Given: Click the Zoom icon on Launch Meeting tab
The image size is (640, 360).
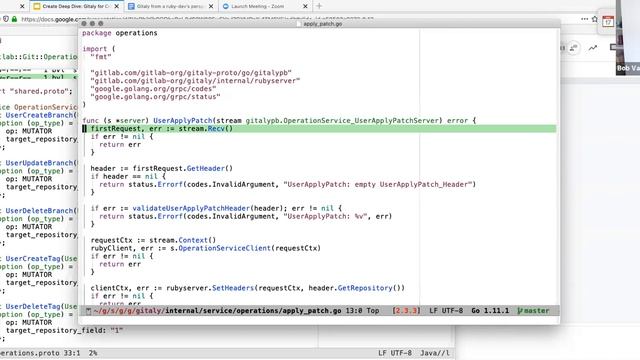Looking at the screenshot, I should 226,6.
